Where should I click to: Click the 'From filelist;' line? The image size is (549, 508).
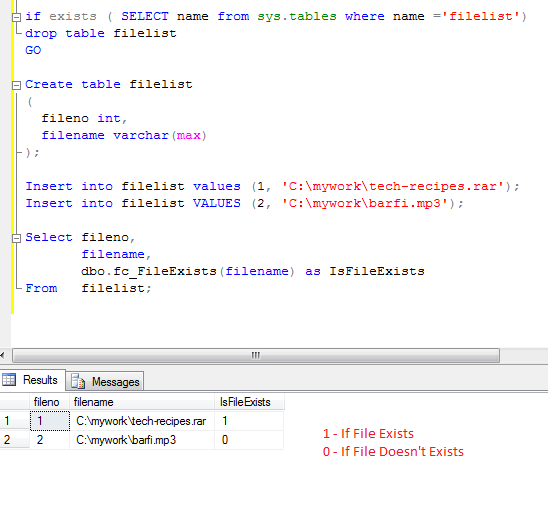tap(89, 289)
